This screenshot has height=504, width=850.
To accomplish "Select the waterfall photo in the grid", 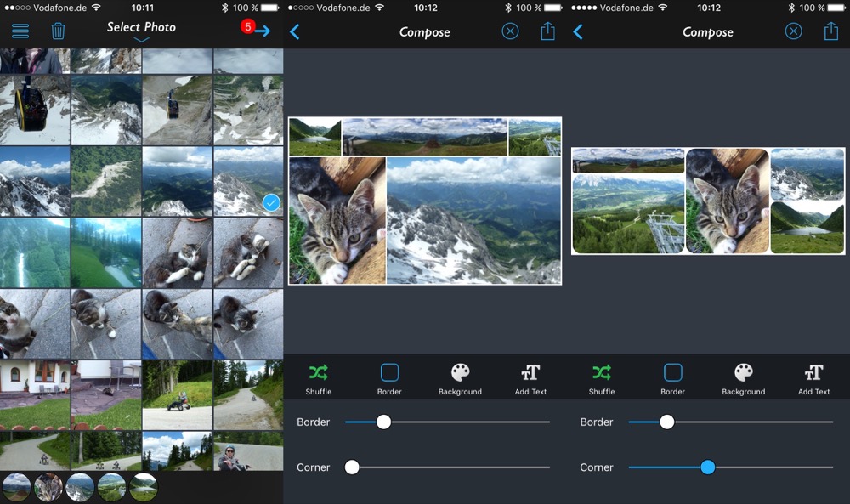I will tap(35, 252).
